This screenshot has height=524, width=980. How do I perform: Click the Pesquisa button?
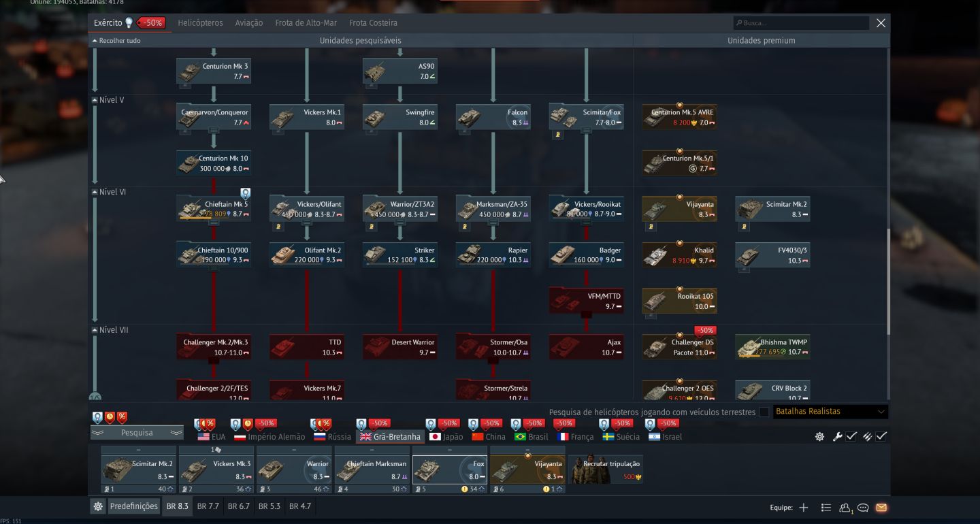pos(137,433)
